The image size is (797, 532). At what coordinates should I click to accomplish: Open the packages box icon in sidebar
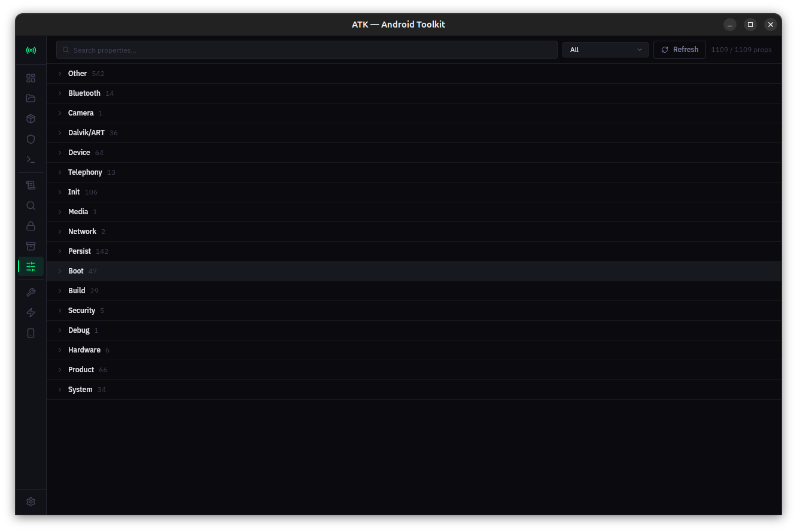pyautogui.click(x=31, y=119)
